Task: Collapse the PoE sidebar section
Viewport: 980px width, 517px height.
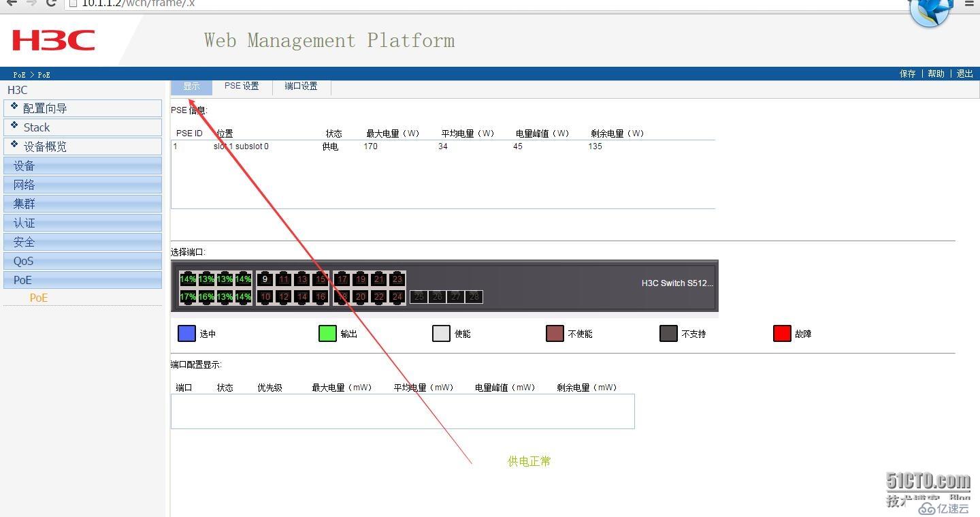Action: tap(83, 280)
